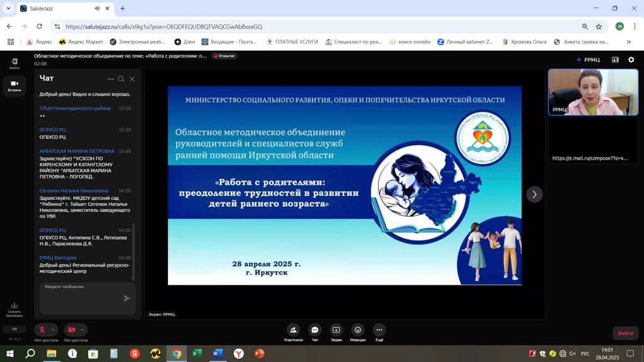Open chat three-dots options menu
644x362 pixels.
(x=111, y=79)
